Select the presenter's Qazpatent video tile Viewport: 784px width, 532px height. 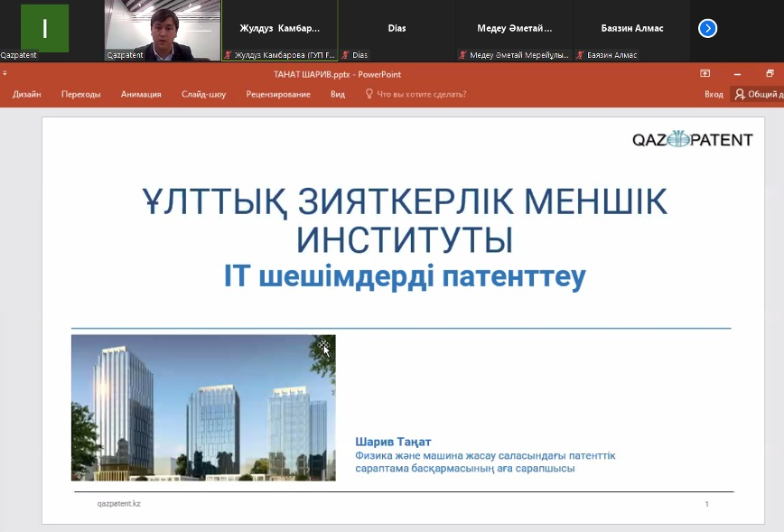click(162, 27)
